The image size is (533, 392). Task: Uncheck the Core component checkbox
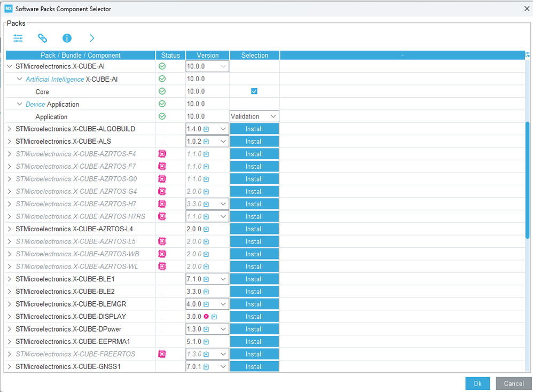coord(254,91)
